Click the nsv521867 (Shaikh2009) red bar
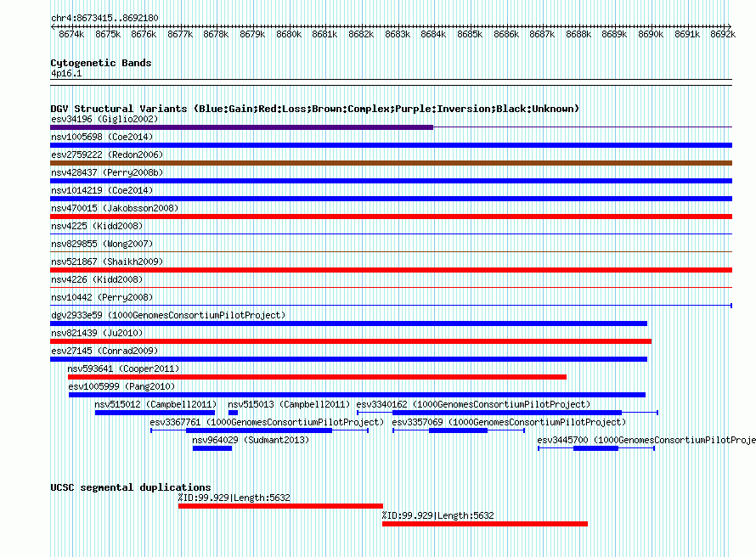 tap(391, 270)
